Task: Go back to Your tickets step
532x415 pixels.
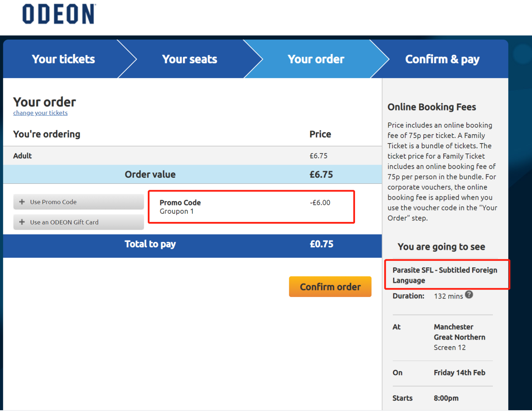Action: click(x=63, y=59)
